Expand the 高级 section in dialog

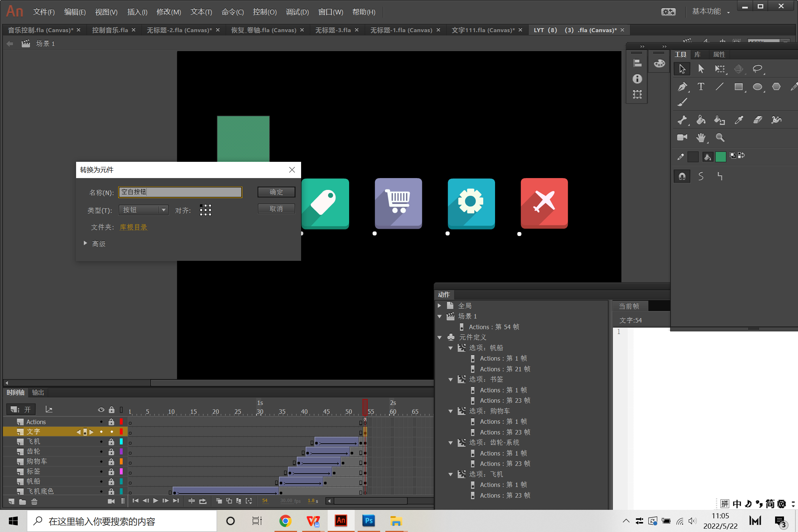tap(86, 243)
